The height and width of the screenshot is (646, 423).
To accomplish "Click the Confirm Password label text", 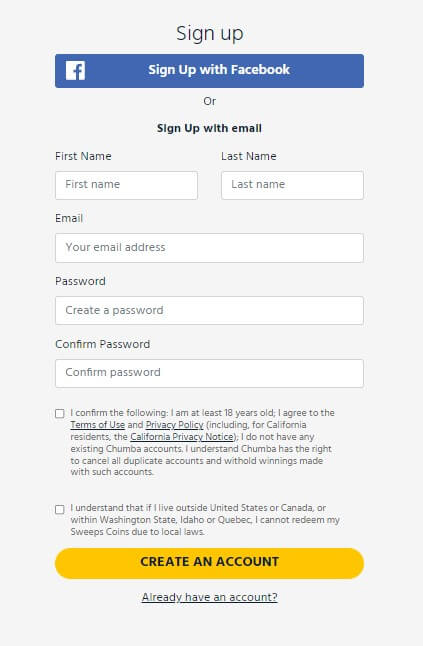I will (x=103, y=344).
